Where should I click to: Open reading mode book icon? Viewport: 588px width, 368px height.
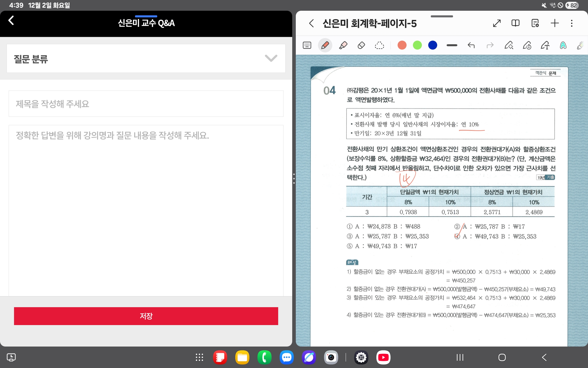pyautogui.click(x=515, y=23)
